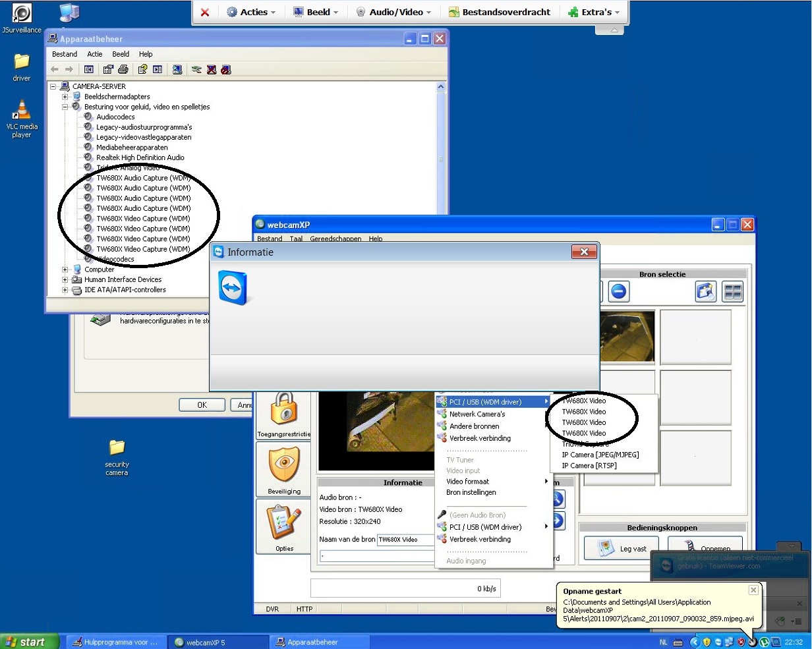Open the Video formaat submenu
Image resolution: width=812 pixels, height=649 pixels.
pyautogui.click(x=494, y=482)
